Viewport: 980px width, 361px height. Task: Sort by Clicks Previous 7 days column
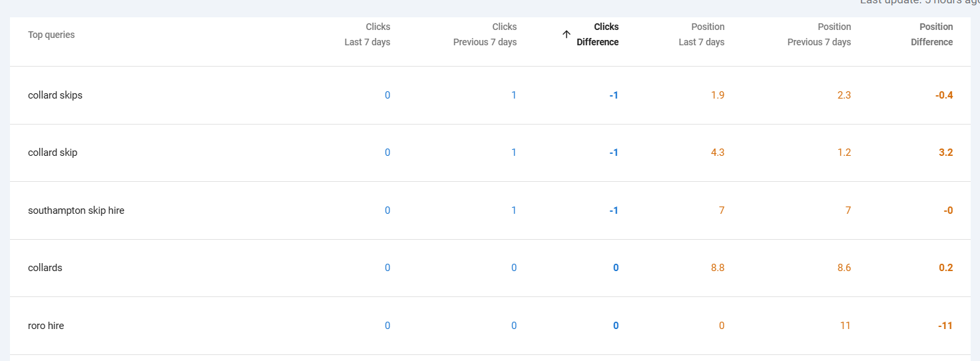click(x=485, y=35)
